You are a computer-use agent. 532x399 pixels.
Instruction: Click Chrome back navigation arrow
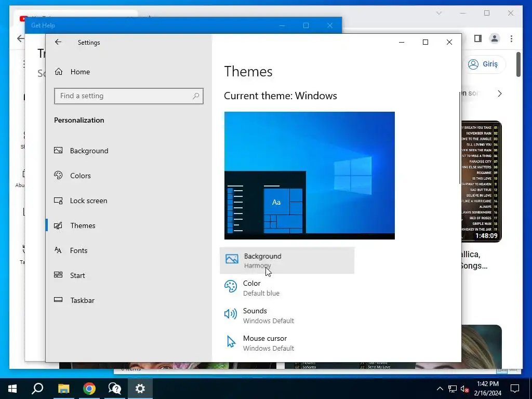pos(20,38)
